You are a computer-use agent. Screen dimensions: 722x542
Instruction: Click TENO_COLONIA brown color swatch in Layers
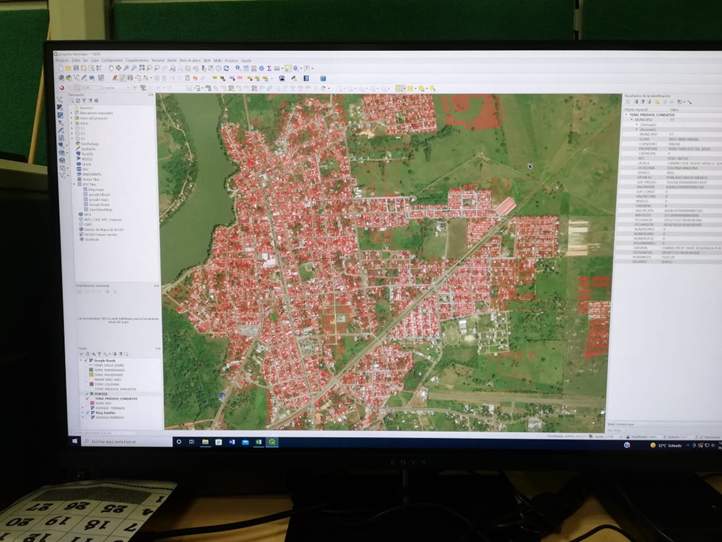click(92, 384)
